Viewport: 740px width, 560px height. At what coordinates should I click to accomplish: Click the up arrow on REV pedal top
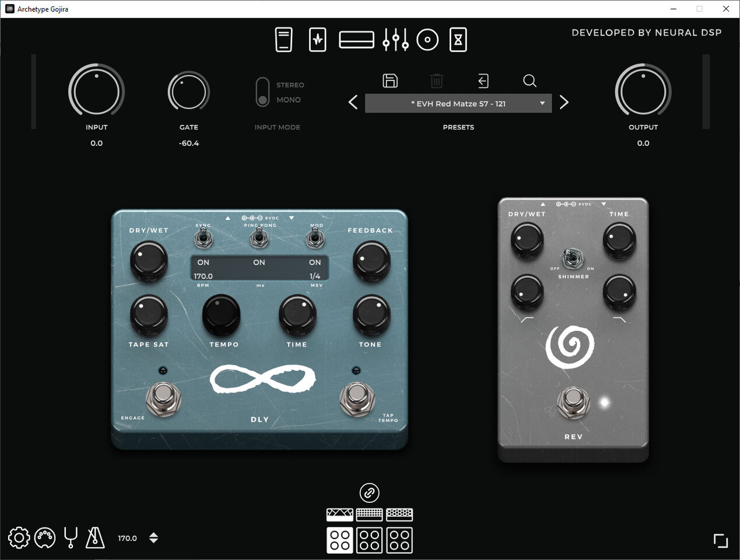coord(543,204)
